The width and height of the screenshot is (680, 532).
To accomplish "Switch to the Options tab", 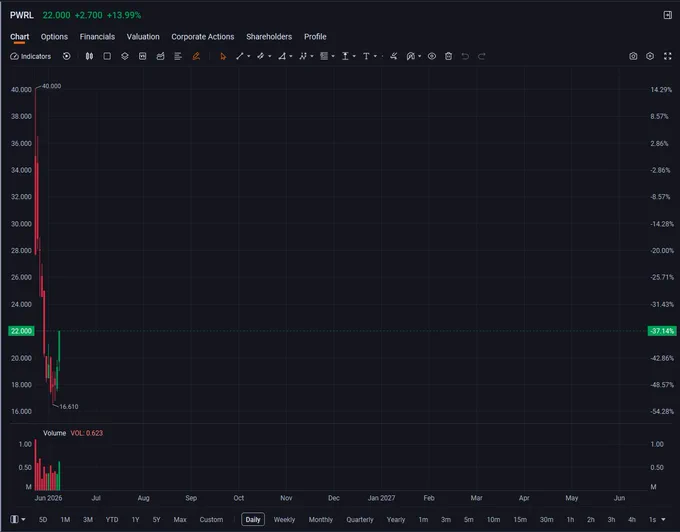I will [54, 37].
